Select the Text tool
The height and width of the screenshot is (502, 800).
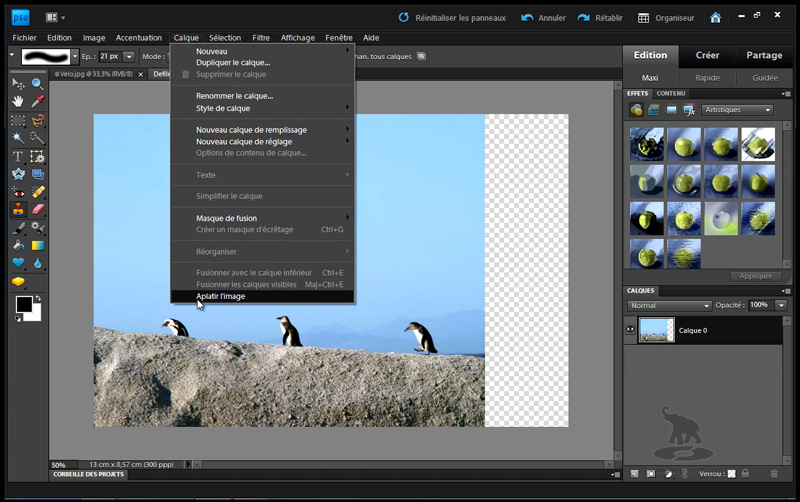point(18,156)
